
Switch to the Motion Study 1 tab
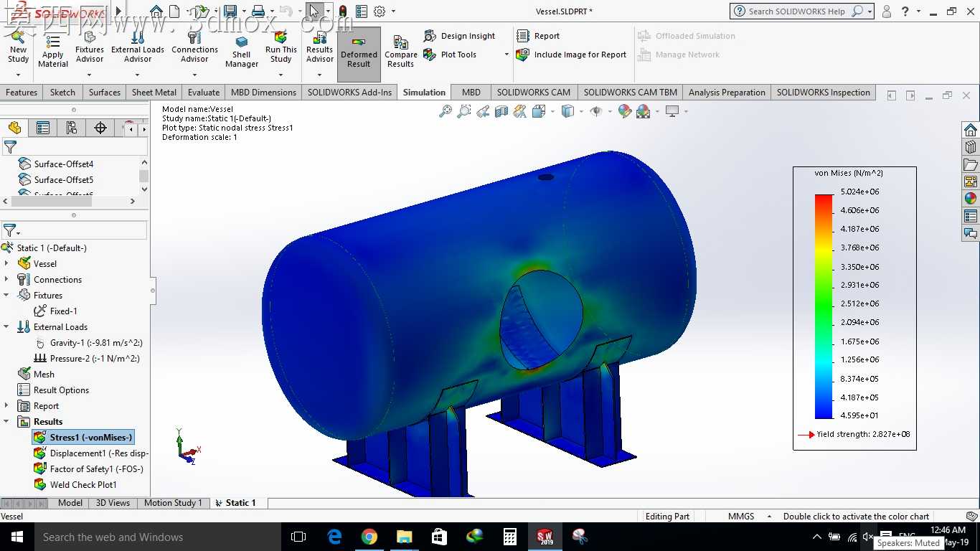[x=173, y=503]
